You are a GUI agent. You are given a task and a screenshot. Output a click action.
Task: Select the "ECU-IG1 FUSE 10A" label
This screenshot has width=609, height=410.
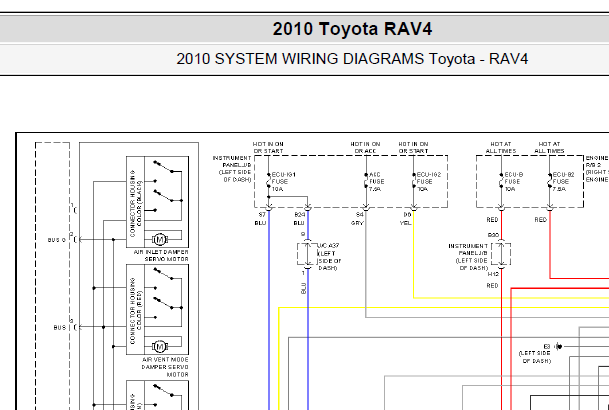coord(283,182)
